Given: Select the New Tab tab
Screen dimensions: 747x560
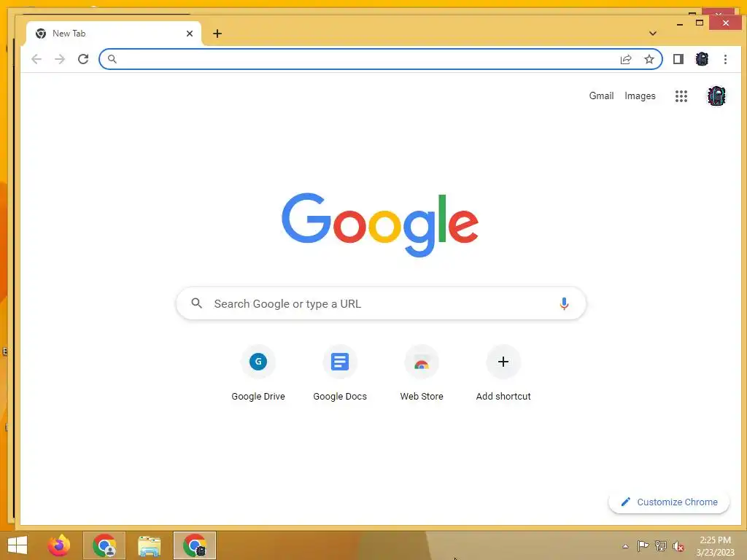Looking at the screenshot, I should 113,34.
